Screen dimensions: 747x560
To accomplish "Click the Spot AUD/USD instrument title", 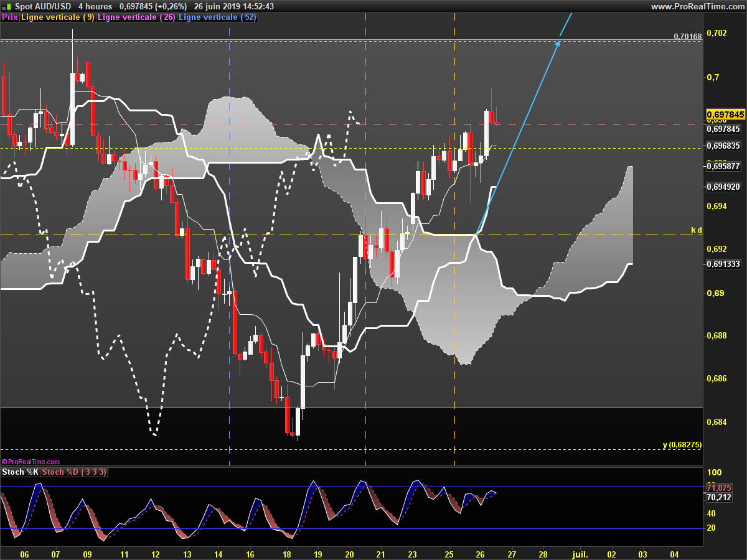I will click(x=43, y=6).
